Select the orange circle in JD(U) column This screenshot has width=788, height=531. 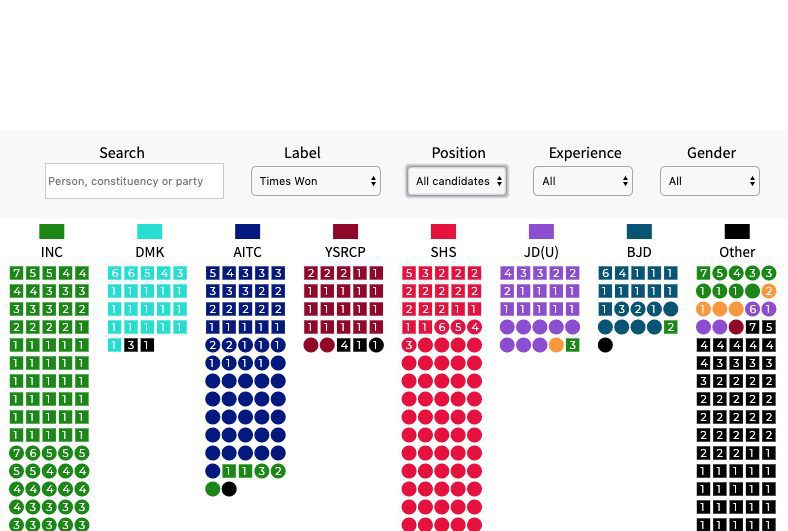tap(556, 345)
